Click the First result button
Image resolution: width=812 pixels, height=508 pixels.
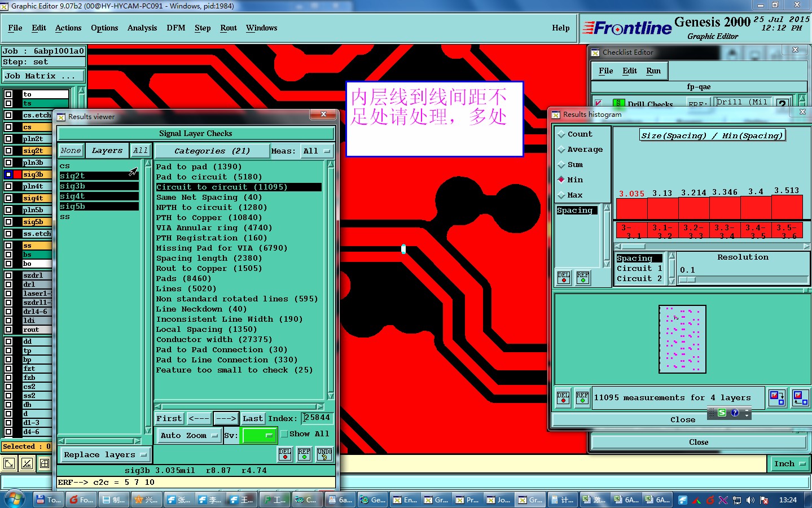click(x=169, y=418)
